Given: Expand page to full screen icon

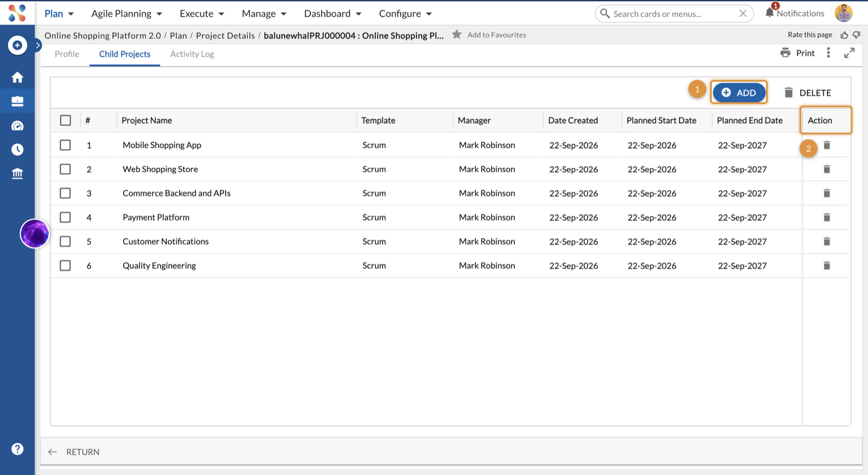Looking at the screenshot, I should [x=850, y=53].
